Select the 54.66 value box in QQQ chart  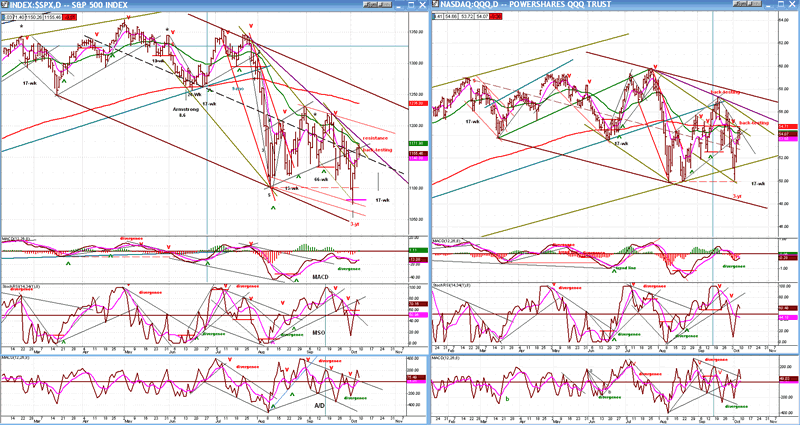pyautogui.click(x=451, y=16)
